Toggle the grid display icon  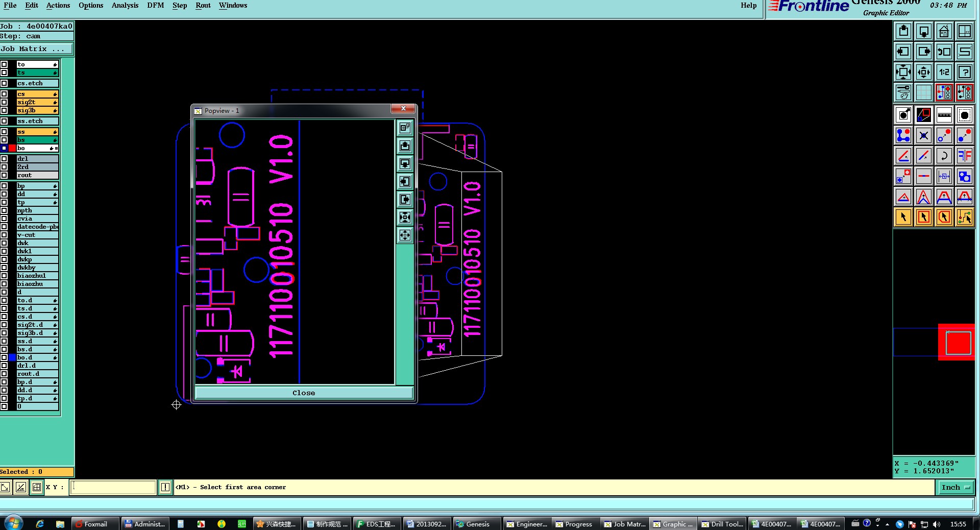point(924,93)
